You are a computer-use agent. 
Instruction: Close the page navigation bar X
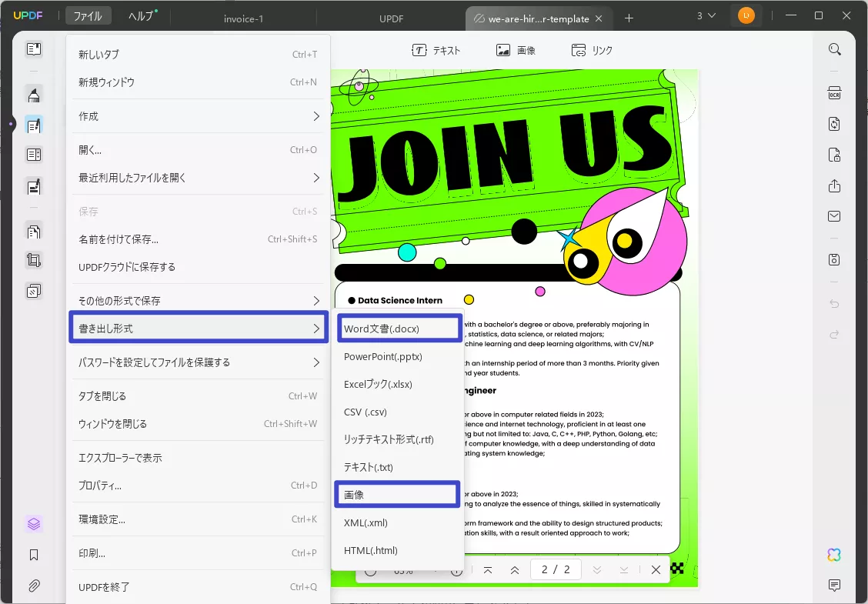(656, 569)
